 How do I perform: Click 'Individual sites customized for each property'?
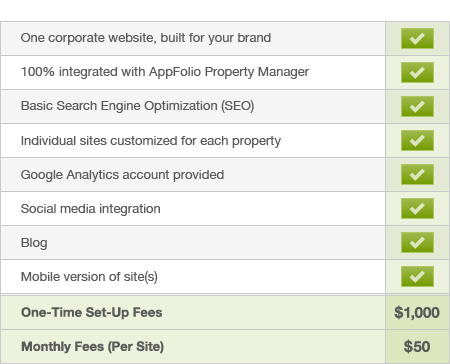(x=151, y=141)
